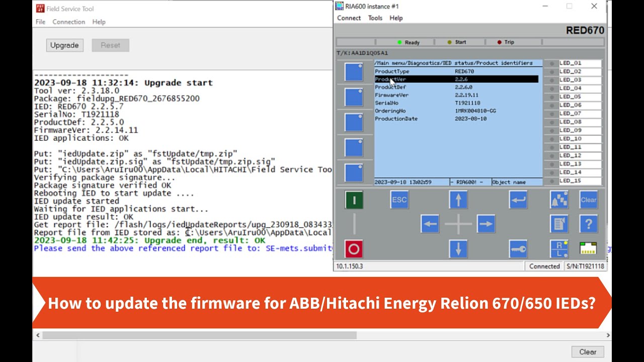
Task: Open Connection menu in Field Service Tool
Action: coord(68,22)
